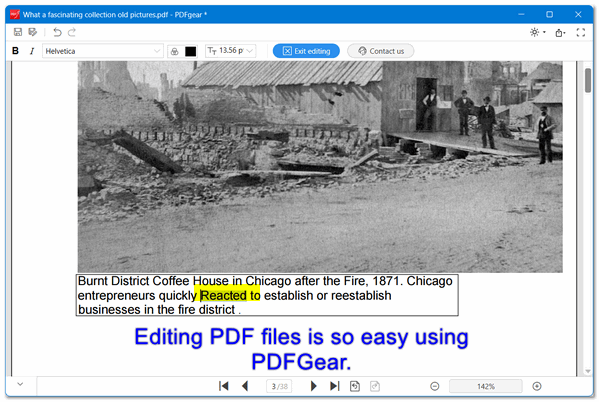Click the Save As icon
599x402 pixels.
click(33, 32)
